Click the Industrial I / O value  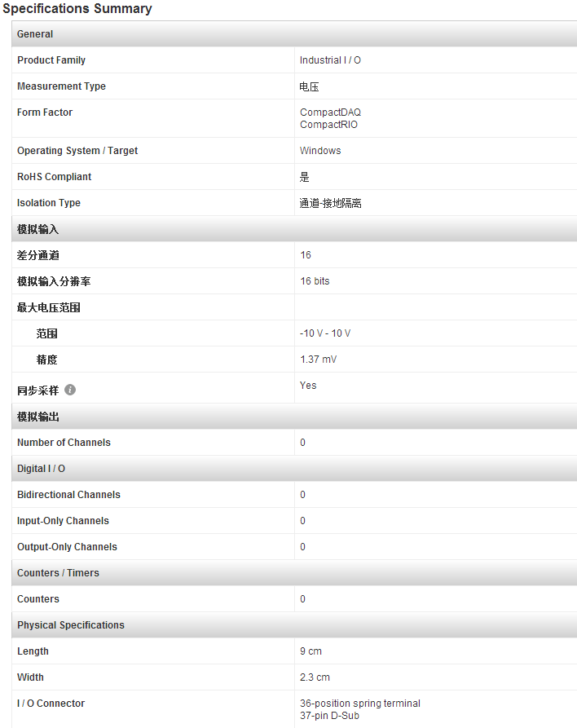[330, 60]
